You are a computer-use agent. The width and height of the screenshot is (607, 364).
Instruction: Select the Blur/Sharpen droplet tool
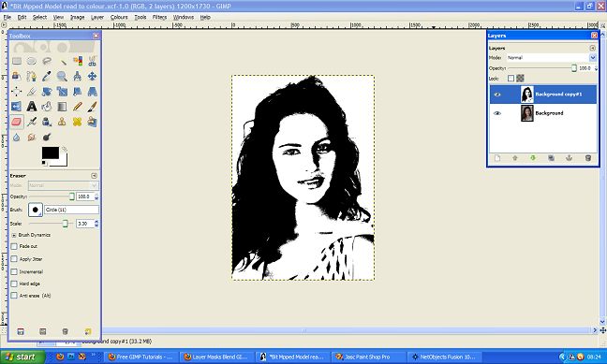point(17,137)
